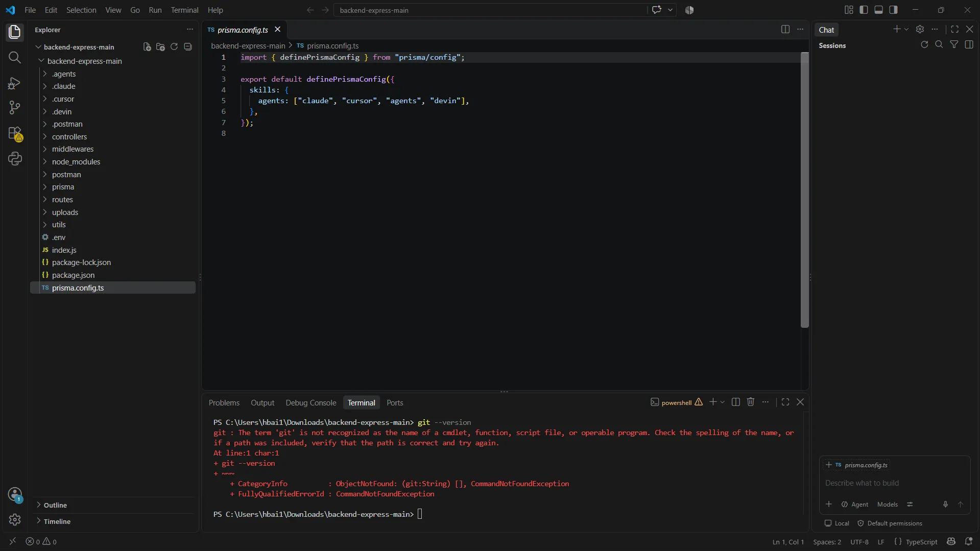Refresh chat sessions list
980x551 pixels.
(x=924, y=45)
